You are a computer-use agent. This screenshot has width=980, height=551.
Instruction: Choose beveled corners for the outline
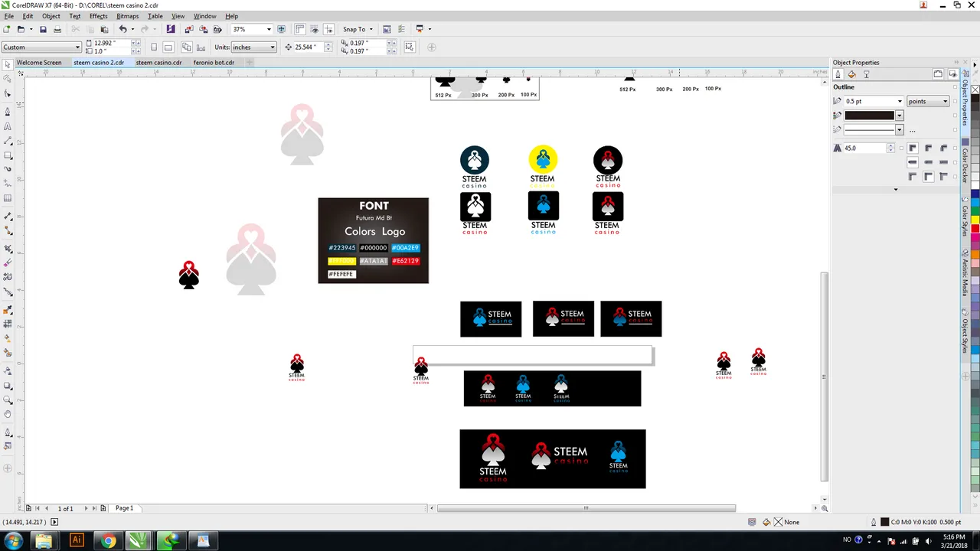point(943,148)
